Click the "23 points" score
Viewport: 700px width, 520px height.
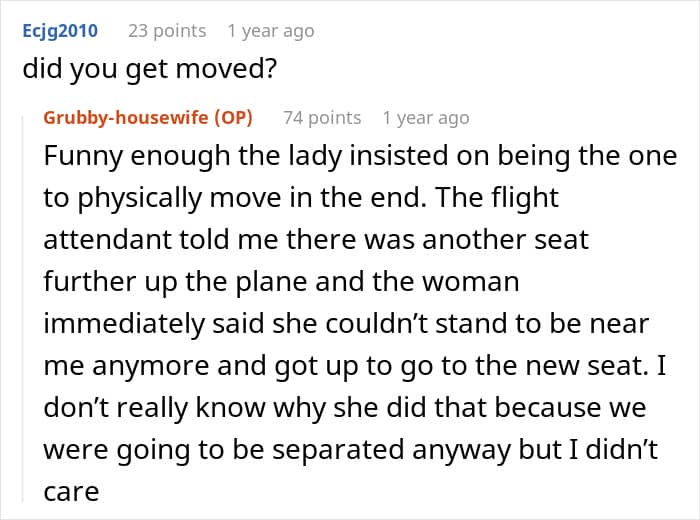pos(167,31)
